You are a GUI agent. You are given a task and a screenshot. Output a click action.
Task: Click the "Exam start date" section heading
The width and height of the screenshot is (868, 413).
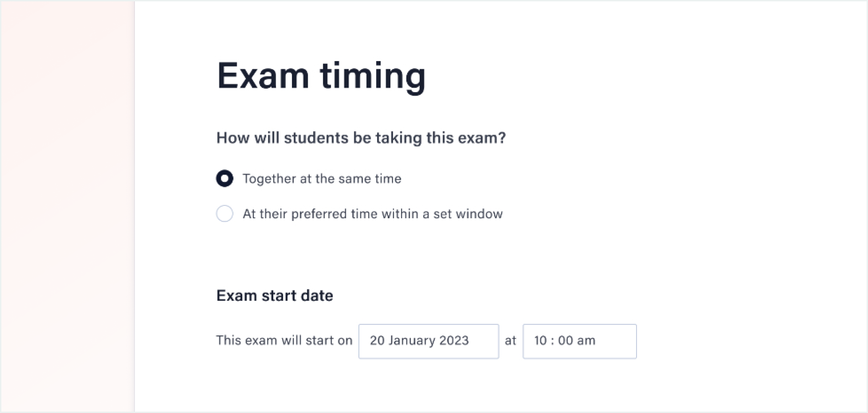(x=274, y=295)
